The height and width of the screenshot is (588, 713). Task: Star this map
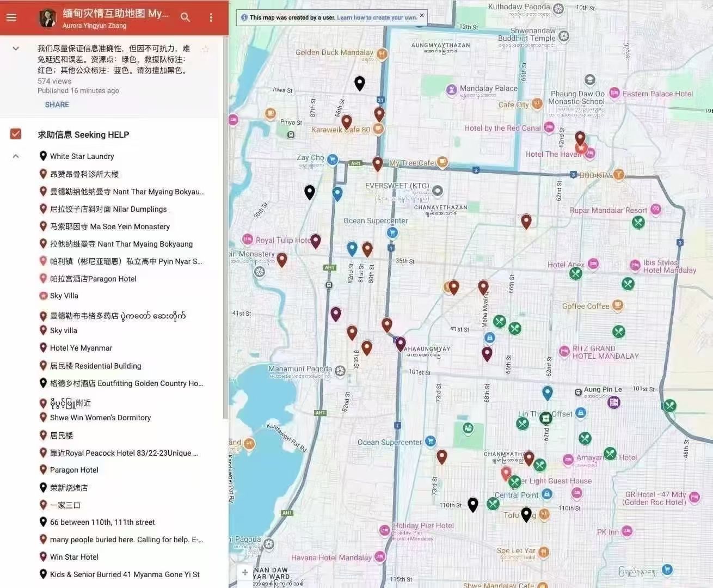pyautogui.click(x=205, y=50)
